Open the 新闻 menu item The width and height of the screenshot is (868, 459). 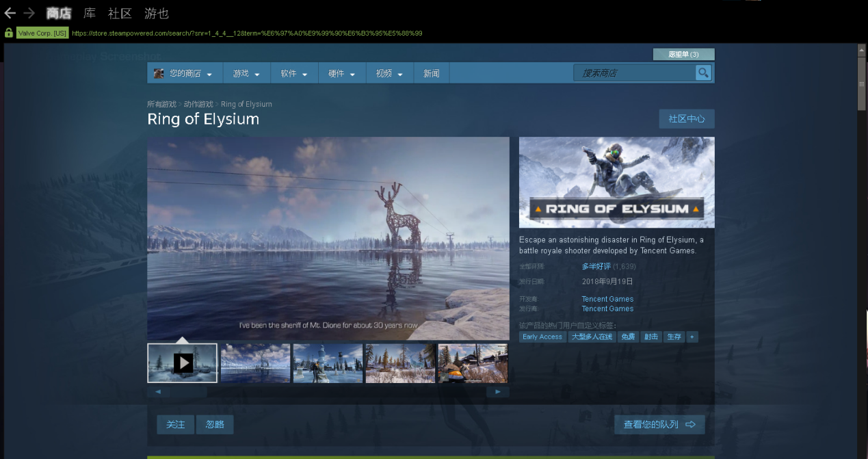(x=431, y=73)
